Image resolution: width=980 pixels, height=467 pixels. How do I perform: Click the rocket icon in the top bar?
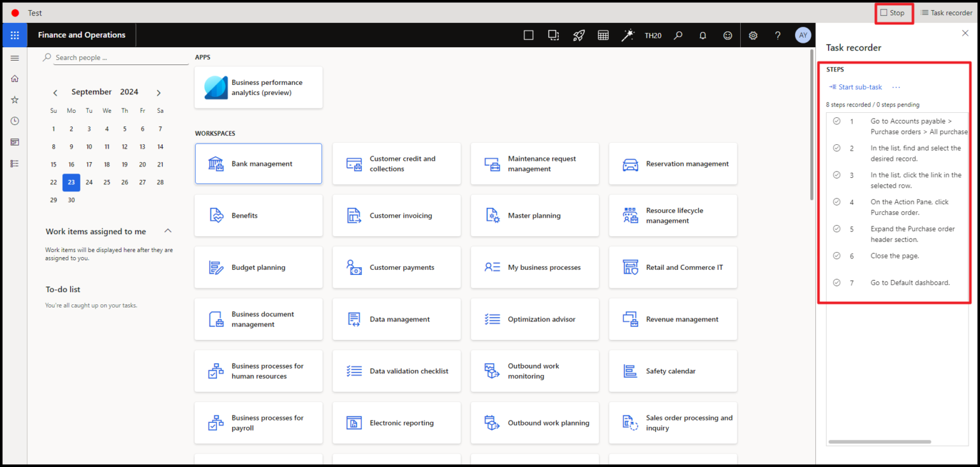coord(579,35)
